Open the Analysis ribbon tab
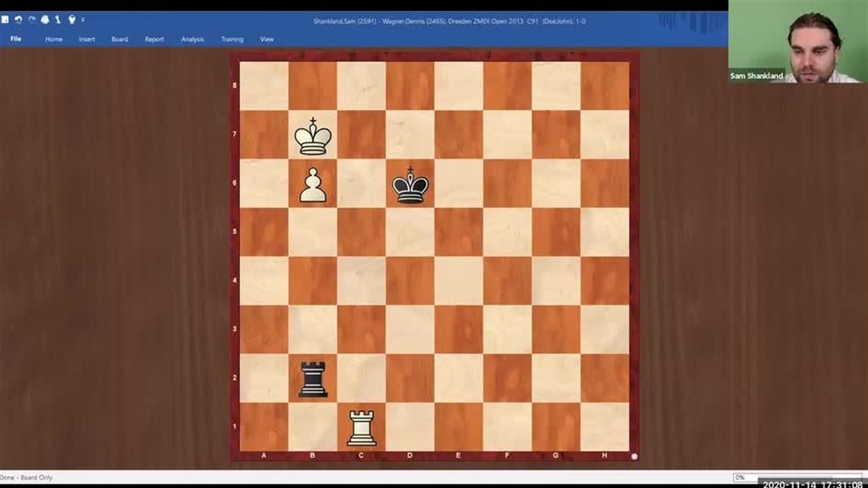 [x=192, y=39]
